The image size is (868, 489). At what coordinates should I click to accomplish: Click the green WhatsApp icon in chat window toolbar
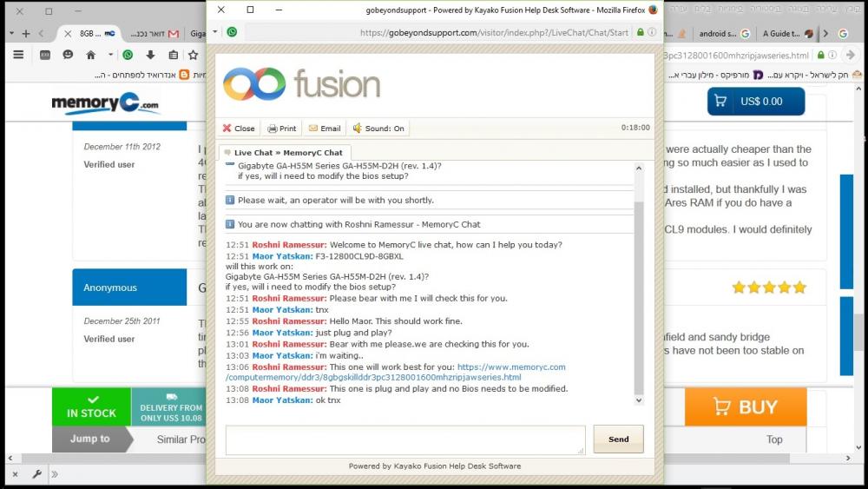coord(232,32)
